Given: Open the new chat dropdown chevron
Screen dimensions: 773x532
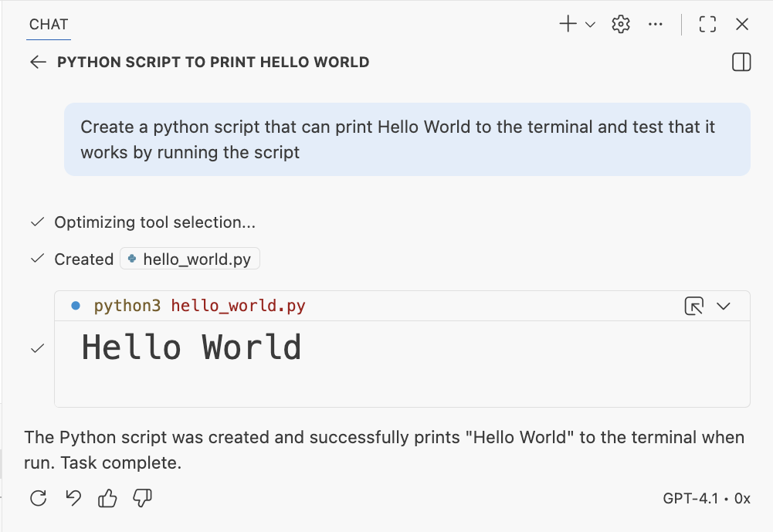Looking at the screenshot, I should [591, 25].
